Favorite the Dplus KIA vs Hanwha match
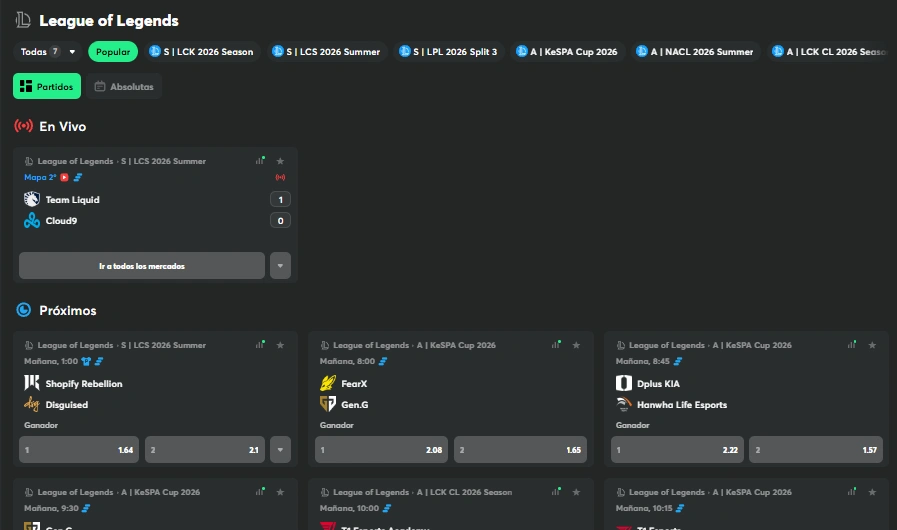This screenshot has width=897, height=530. coord(872,345)
